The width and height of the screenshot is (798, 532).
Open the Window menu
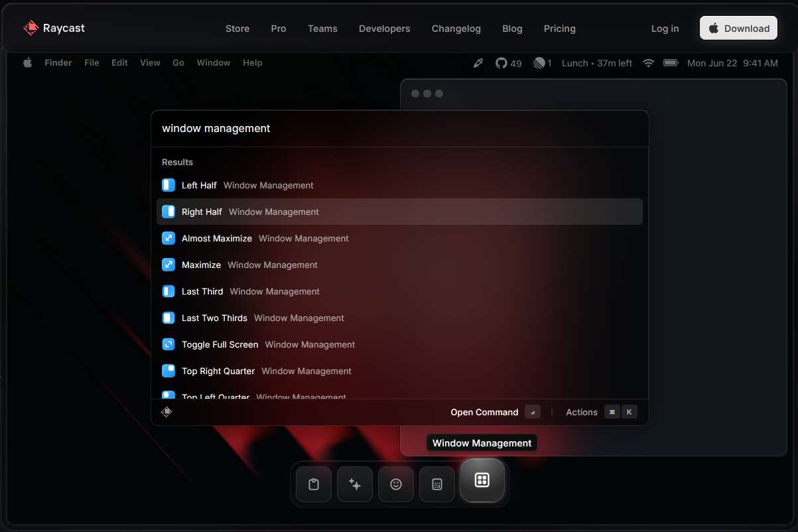coord(214,63)
